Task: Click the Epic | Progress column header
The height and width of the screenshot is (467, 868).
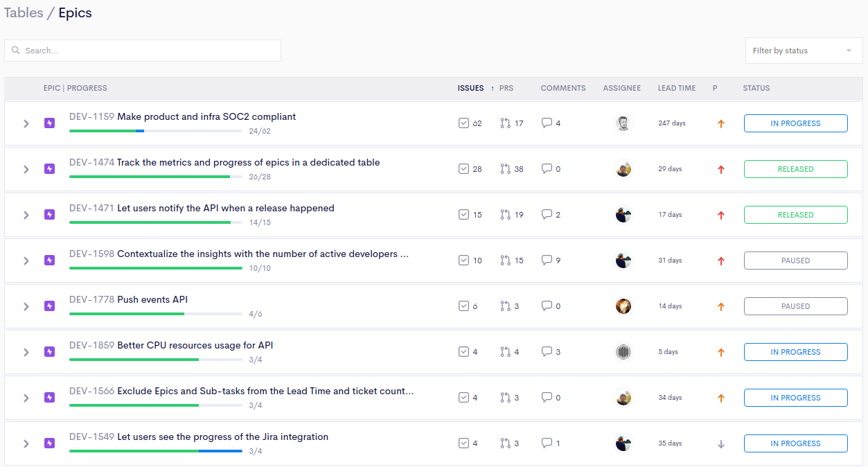Action: pos(75,89)
